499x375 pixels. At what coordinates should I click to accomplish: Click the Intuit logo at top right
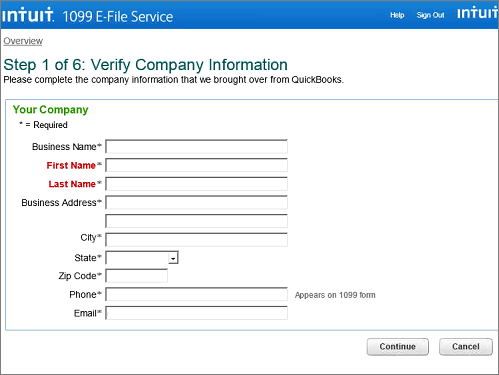pos(478,12)
